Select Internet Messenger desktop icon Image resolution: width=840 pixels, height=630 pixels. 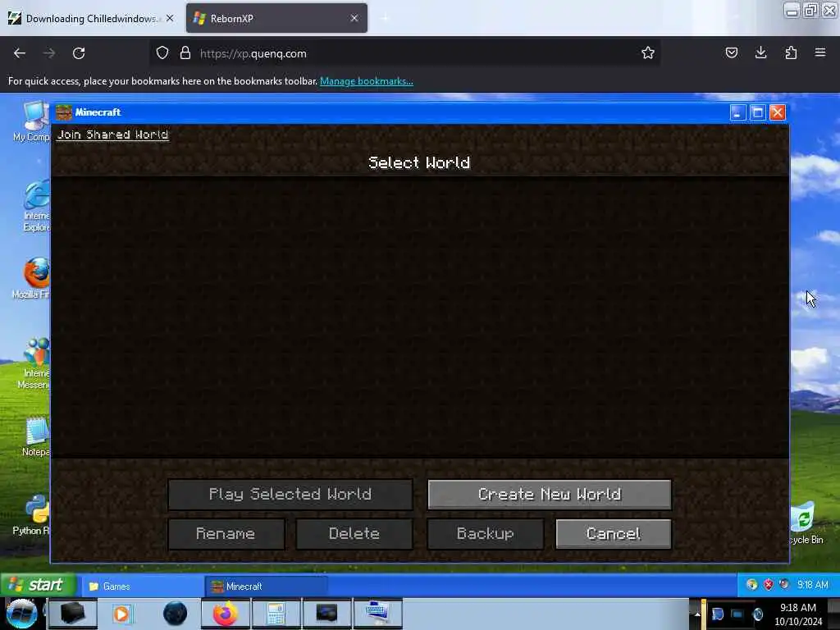[x=34, y=364]
